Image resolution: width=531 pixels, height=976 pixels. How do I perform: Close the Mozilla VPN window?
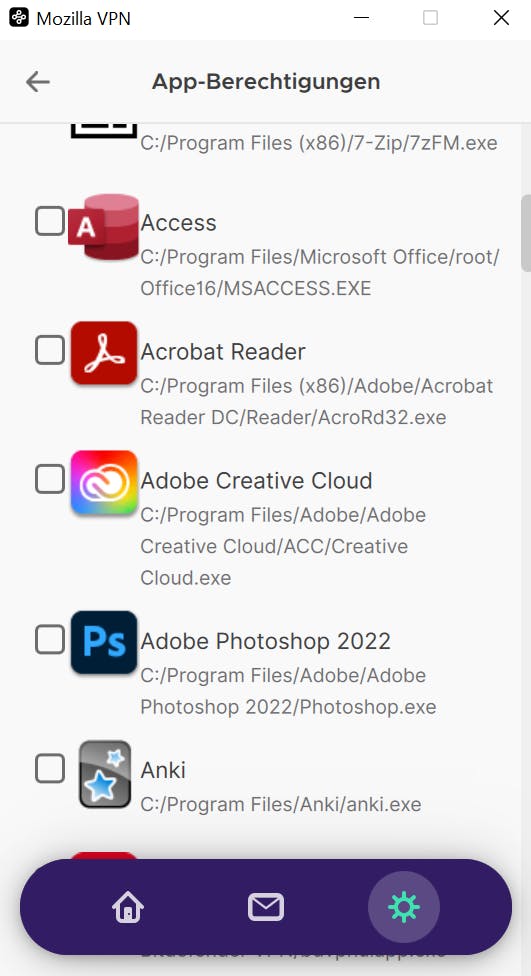[x=501, y=18]
